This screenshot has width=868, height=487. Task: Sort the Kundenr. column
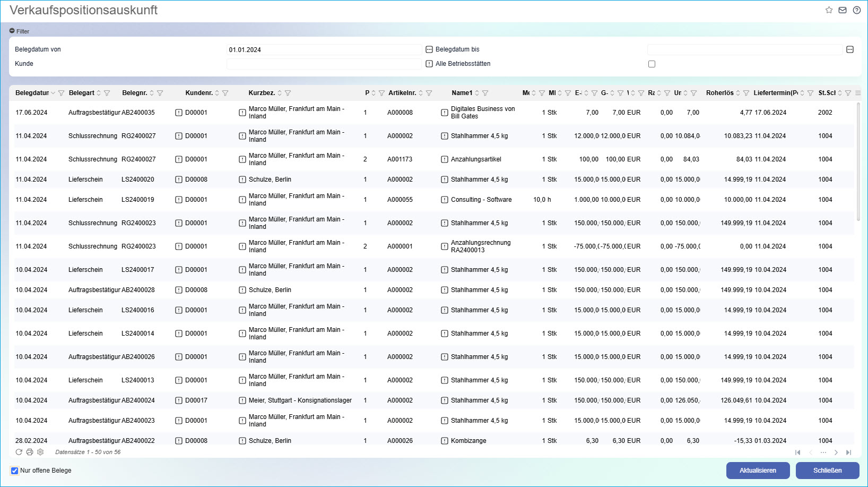coord(217,93)
